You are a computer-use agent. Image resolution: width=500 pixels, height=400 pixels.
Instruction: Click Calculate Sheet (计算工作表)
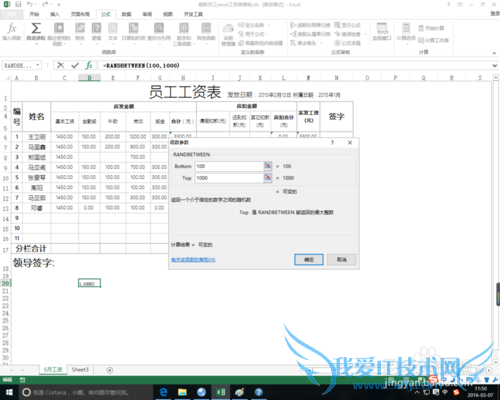[433, 40]
